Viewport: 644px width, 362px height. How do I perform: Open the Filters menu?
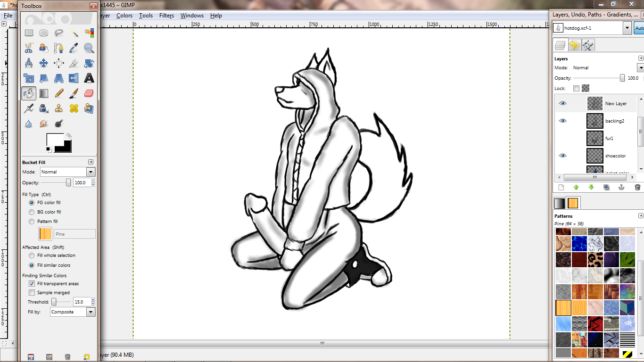click(x=166, y=16)
